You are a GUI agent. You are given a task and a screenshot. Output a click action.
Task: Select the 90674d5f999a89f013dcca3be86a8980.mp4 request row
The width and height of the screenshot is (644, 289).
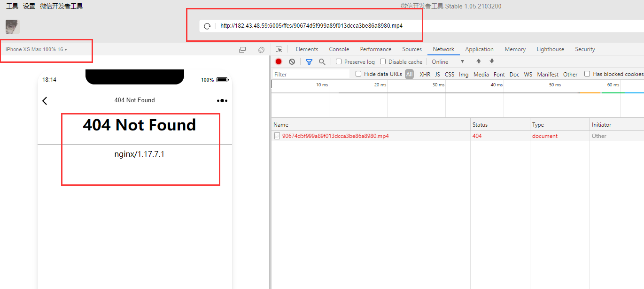pyautogui.click(x=458, y=136)
